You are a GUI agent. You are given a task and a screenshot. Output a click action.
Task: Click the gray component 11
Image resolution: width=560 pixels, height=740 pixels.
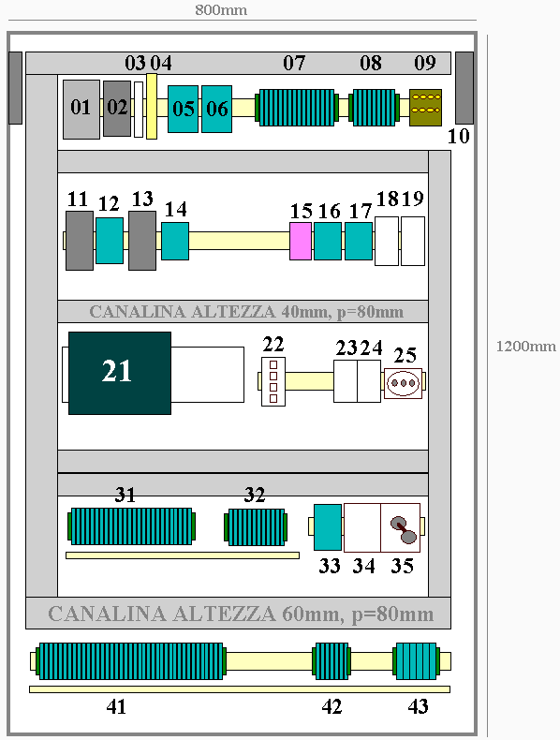pyautogui.click(x=80, y=241)
